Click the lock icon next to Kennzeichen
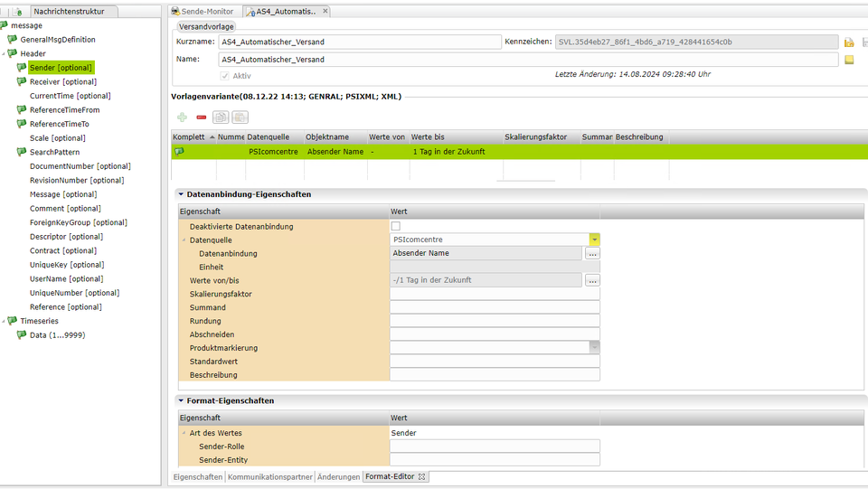Image resolution: width=868 pixels, height=489 pixels. 849,42
